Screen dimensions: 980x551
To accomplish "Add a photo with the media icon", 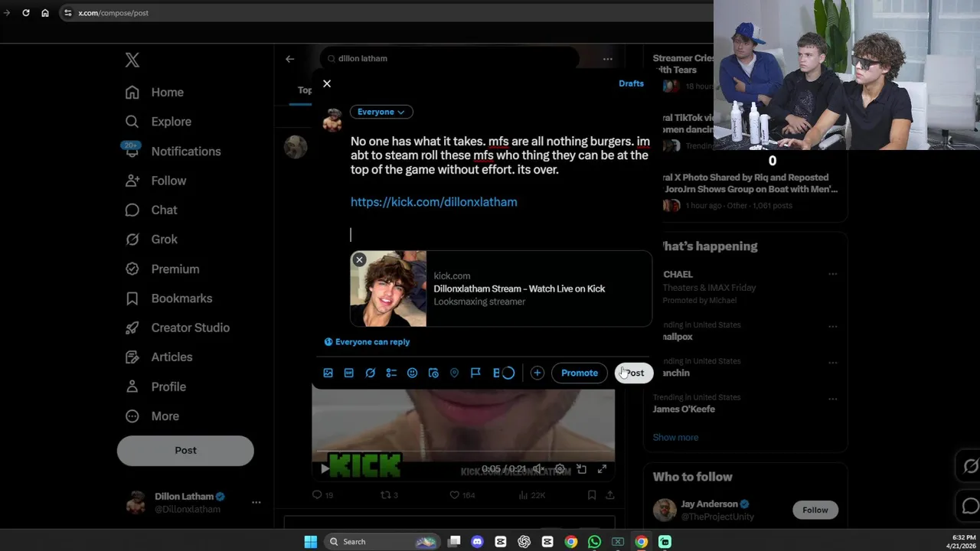I will click(328, 373).
